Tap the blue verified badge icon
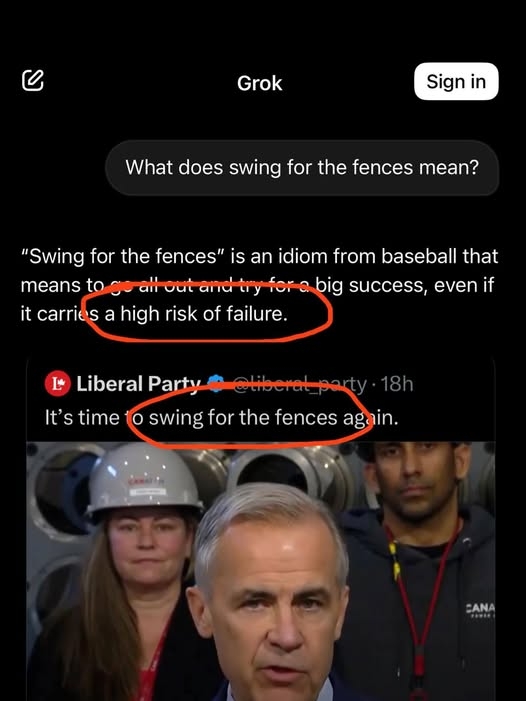Screen dimensions: 526x701 pyautogui.click(x=216, y=384)
